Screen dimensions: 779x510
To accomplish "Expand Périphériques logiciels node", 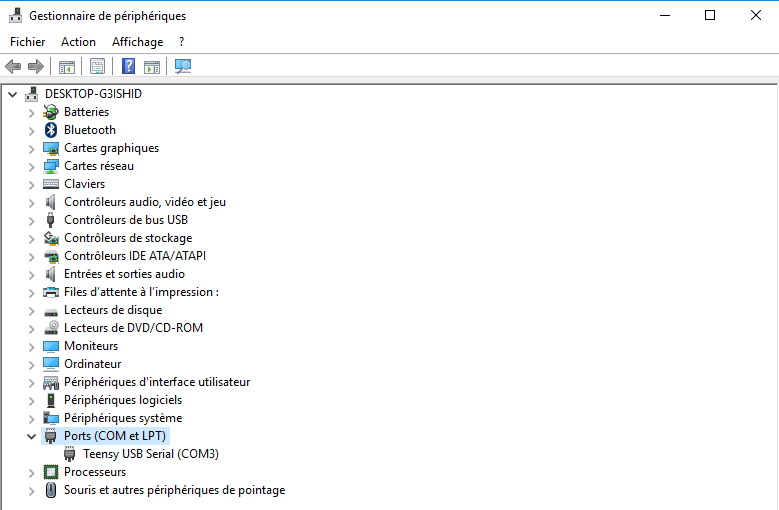I will coord(31,401).
